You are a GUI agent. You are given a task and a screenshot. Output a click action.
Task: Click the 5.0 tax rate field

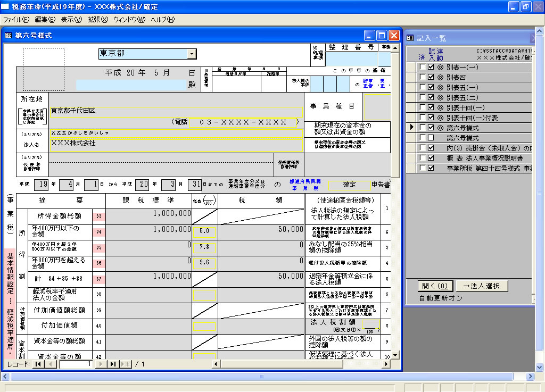pyautogui.click(x=204, y=231)
